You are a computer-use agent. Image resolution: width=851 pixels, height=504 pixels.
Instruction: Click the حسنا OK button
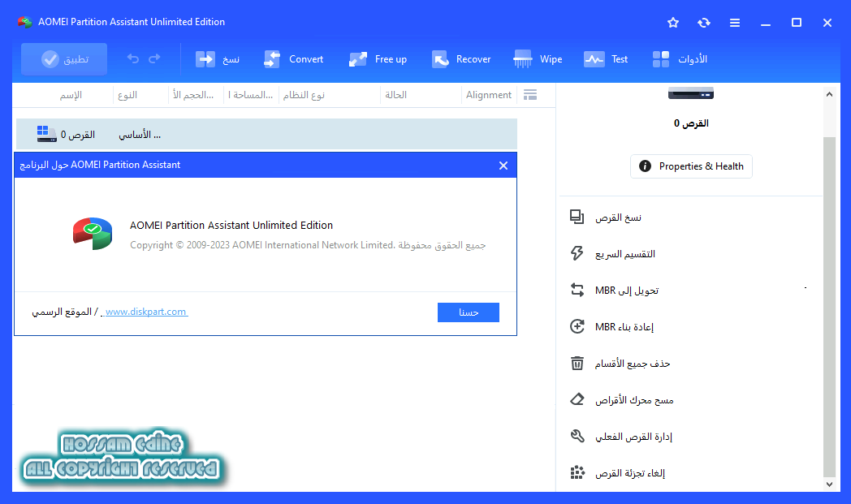tap(469, 312)
